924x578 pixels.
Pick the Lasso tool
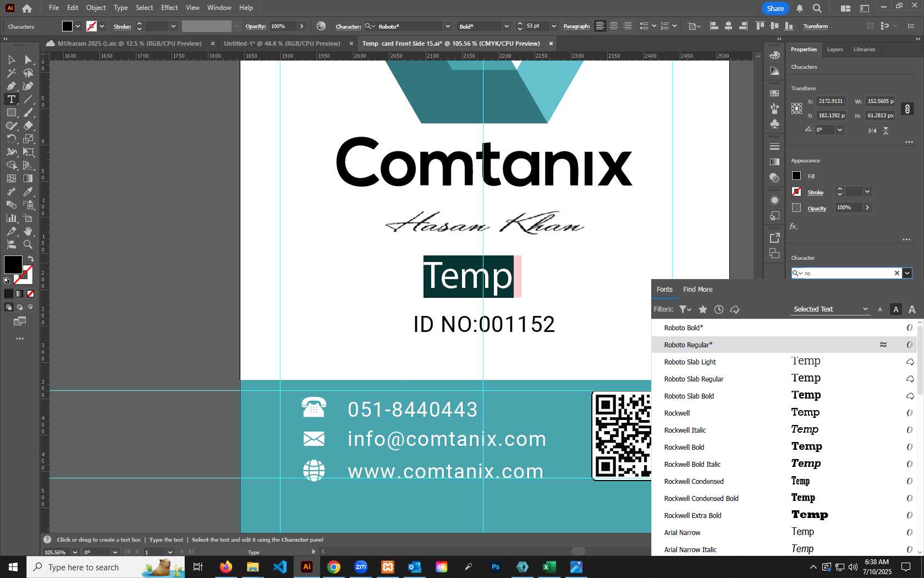coord(29,73)
